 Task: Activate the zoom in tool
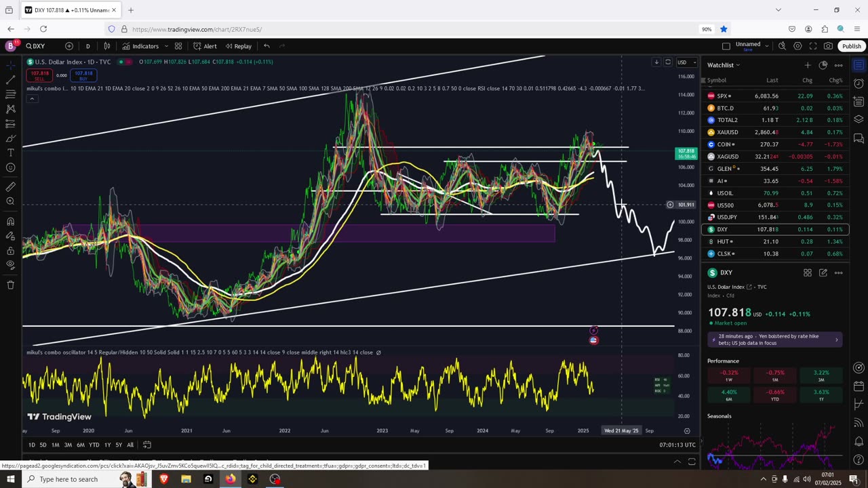coord(10,201)
